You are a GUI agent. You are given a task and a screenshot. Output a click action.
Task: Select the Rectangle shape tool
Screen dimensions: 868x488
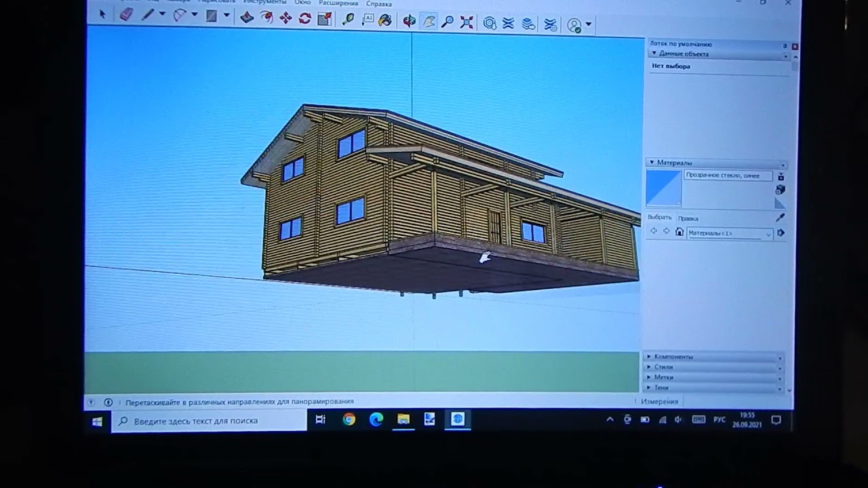pos(212,16)
